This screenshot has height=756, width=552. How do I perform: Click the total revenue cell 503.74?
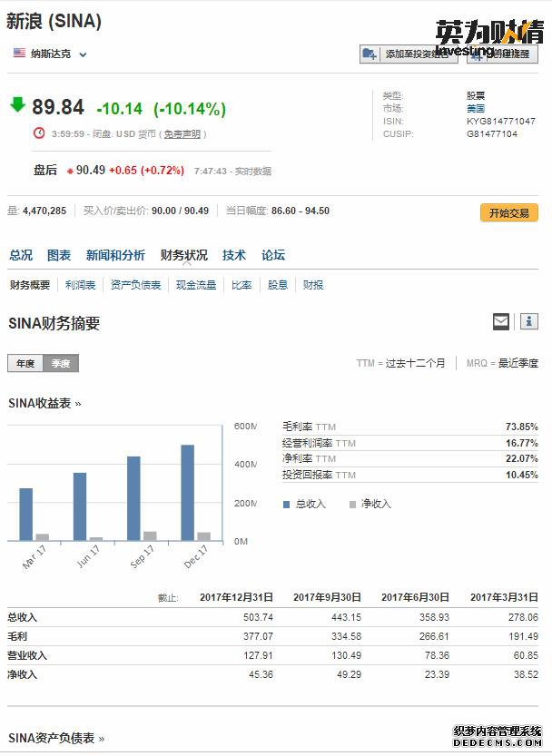point(258,617)
